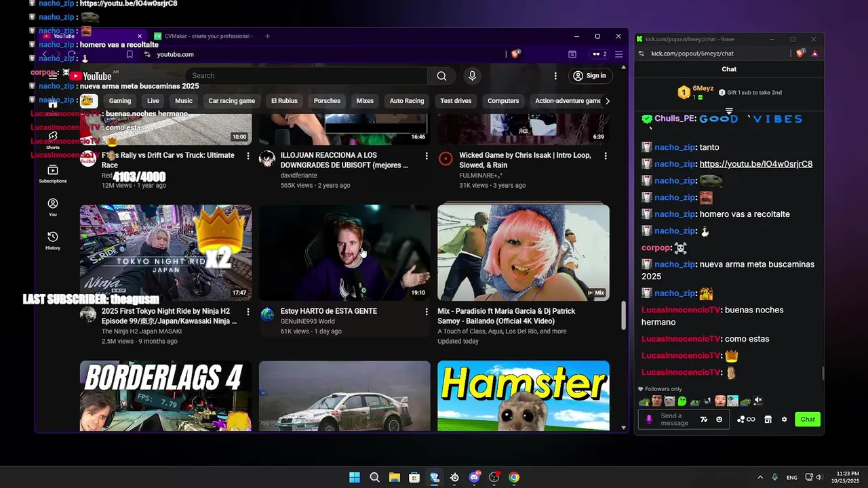Viewport: 868px width, 488px height.
Task: Select Car racing game chip
Action: [x=232, y=101]
